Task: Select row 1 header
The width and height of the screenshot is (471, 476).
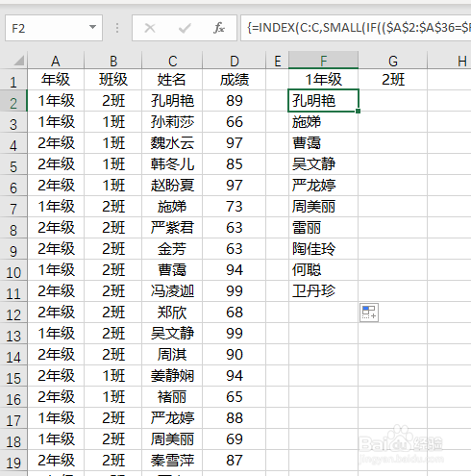Action: coord(13,81)
